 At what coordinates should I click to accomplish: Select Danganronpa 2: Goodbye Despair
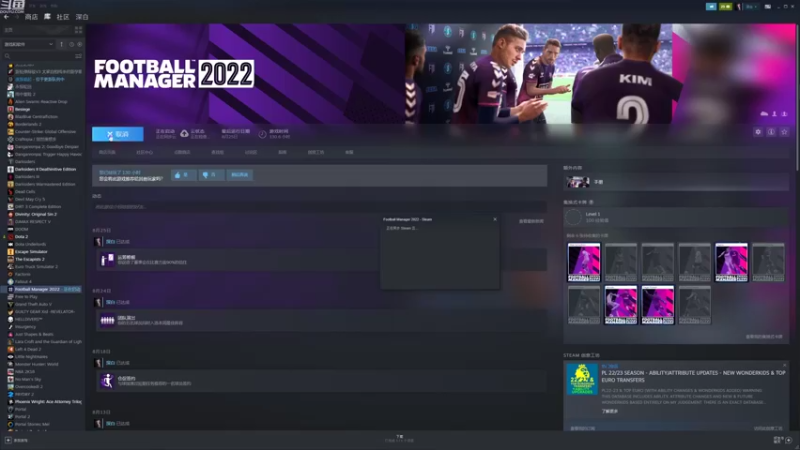click(x=46, y=146)
